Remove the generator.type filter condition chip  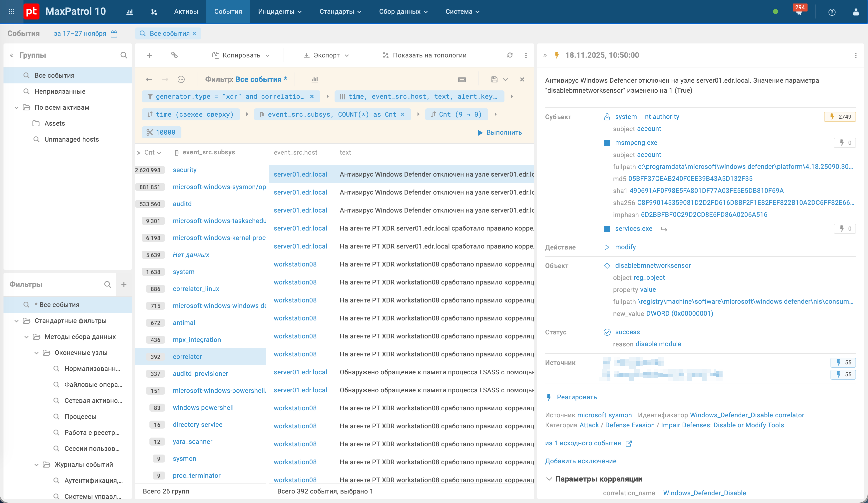312,96
